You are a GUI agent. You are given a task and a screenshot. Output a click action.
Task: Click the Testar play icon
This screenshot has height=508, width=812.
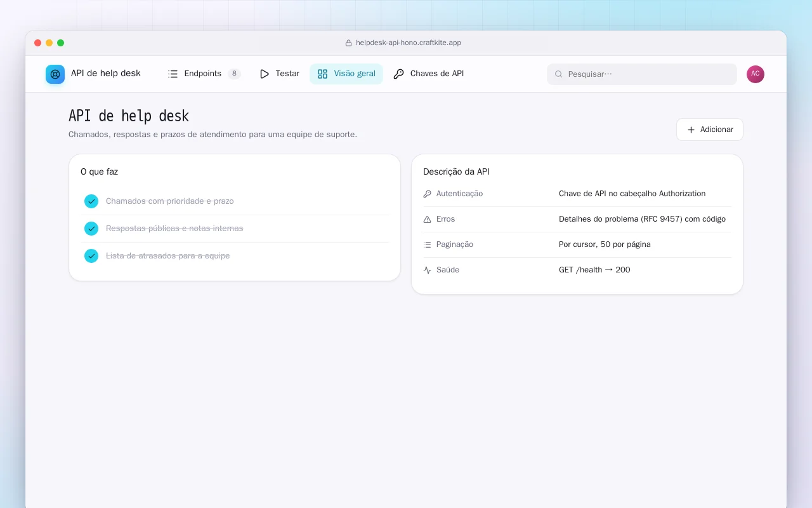(x=265, y=74)
